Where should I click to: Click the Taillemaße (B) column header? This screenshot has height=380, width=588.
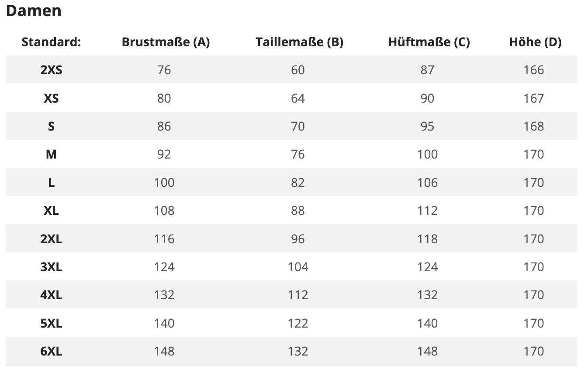299,42
